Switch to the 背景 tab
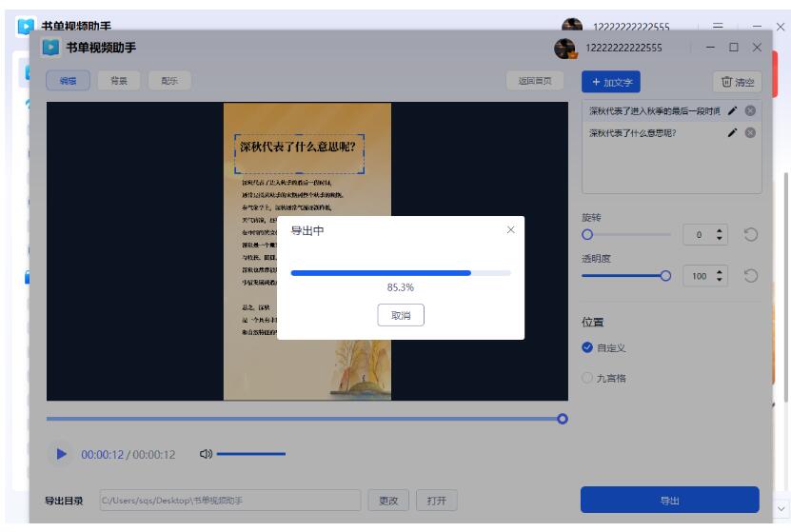The height and width of the screenshot is (532, 791). [x=119, y=81]
